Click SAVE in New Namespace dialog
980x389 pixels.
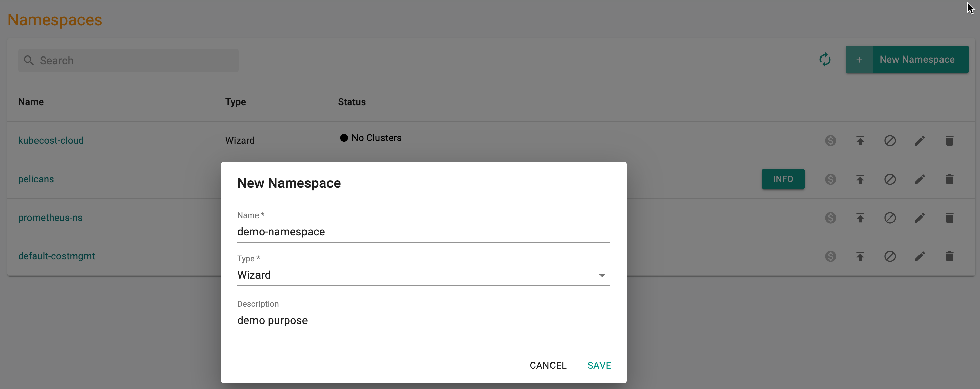click(x=599, y=365)
